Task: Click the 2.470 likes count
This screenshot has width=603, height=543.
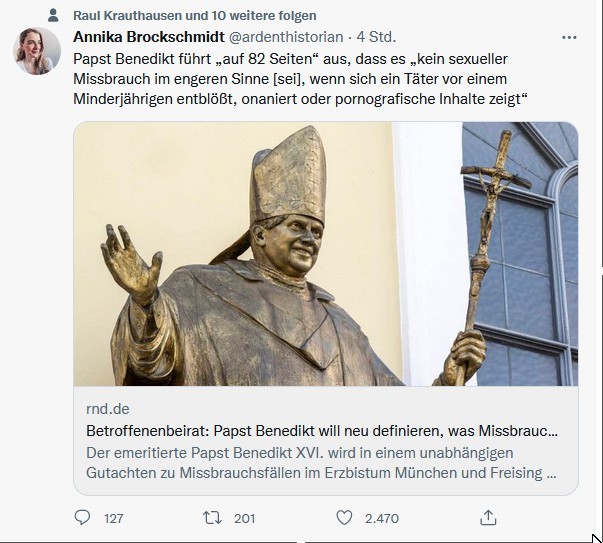Action: click(x=382, y=518)
